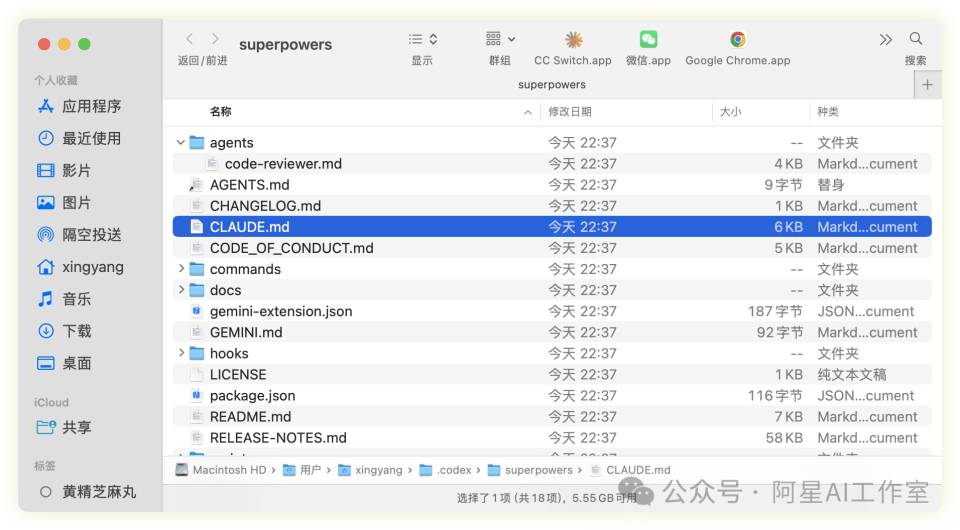Select code-reviewer.md file
The height and width of the screenshot is (530, 960).
552,163
